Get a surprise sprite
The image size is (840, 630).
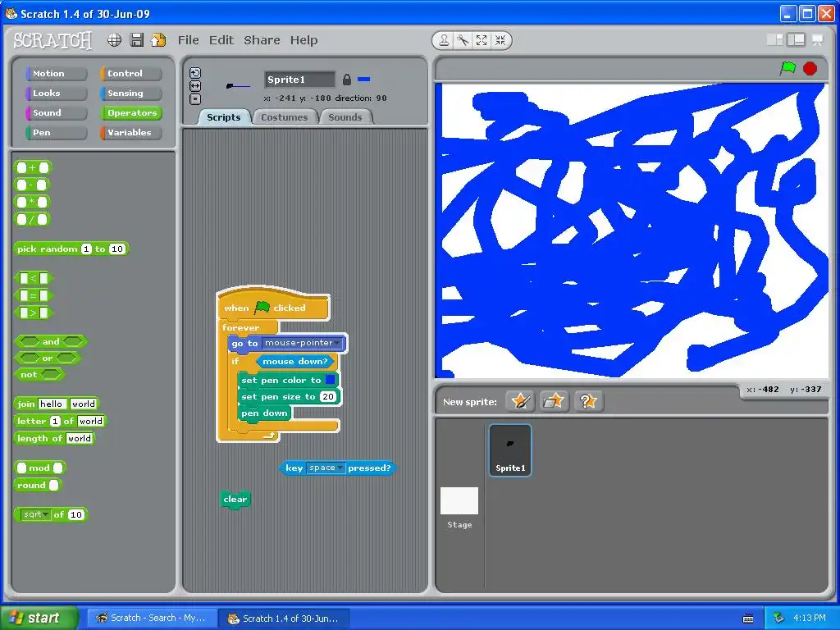point(588,401)
